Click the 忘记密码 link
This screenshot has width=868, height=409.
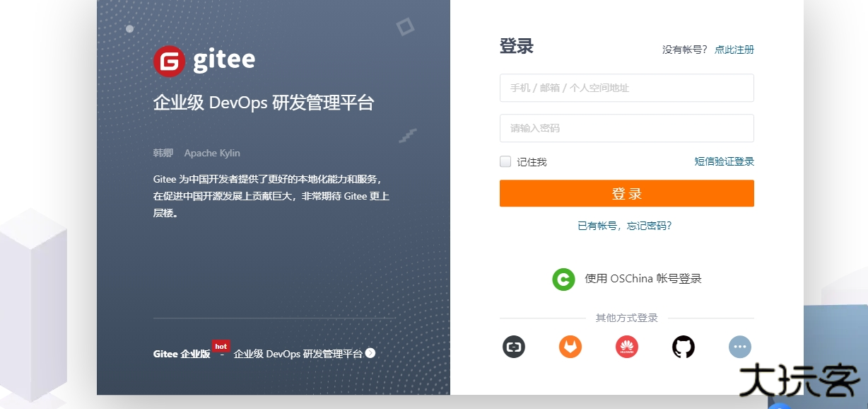tap(649, 226)
